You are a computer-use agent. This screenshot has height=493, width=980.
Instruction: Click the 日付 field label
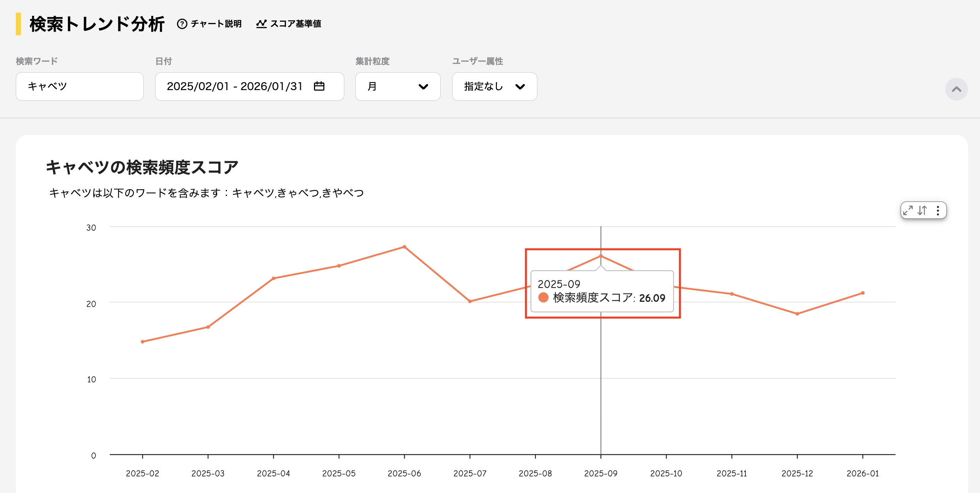coord(163,61)
